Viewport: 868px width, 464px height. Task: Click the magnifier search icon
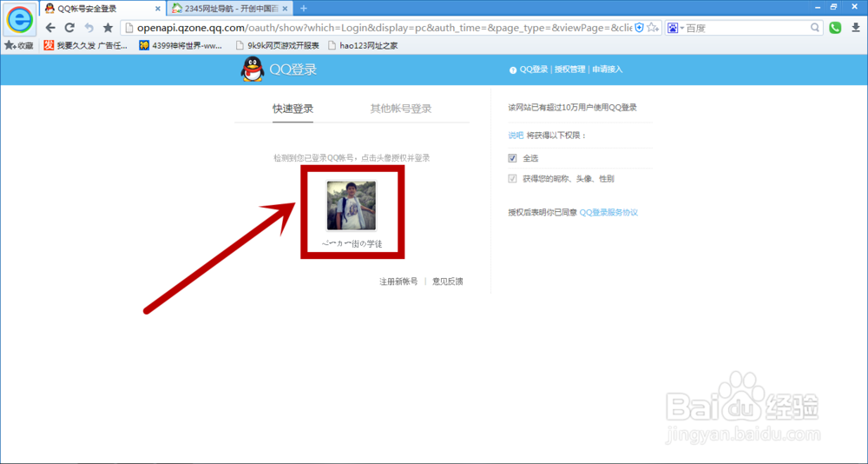pyautogui.click(x=815, y=28)
